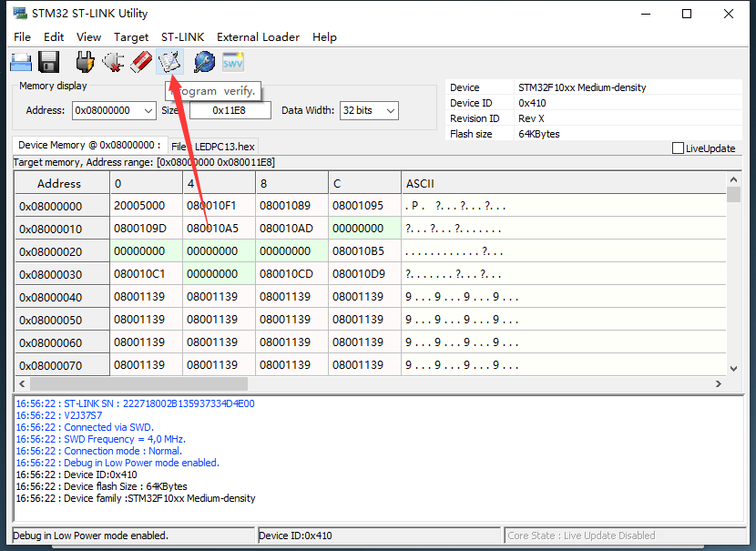Select cell 08001095
This screenshot has height=551, width=756.
tap(364, 206)
